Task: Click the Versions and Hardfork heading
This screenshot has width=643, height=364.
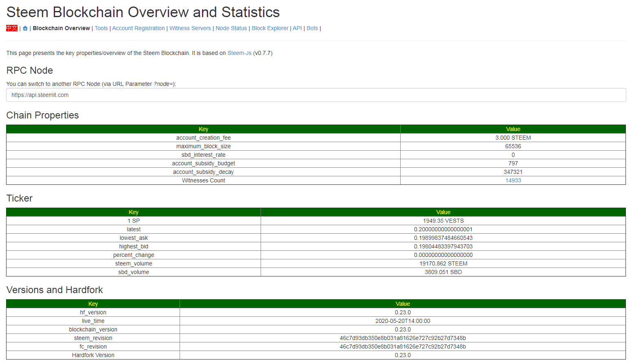Action: click(x=55, y=290)
